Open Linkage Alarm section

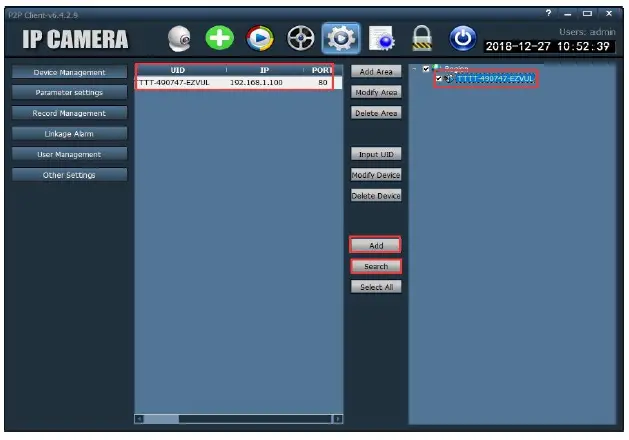click(69, 134)
